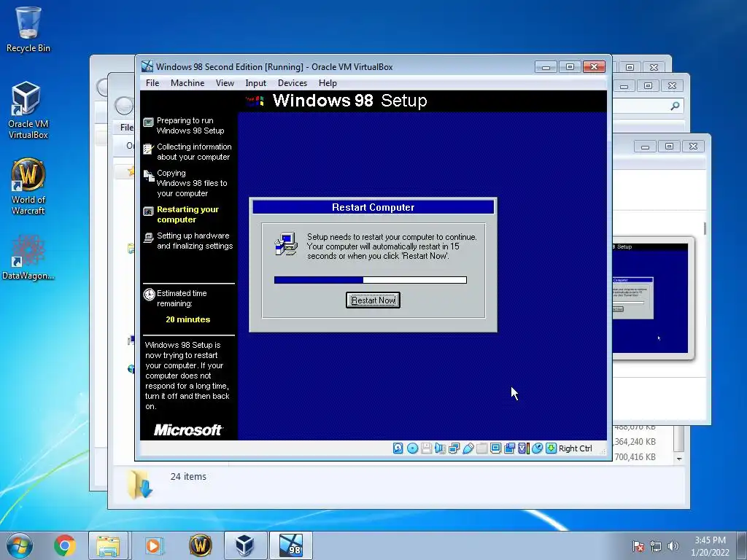Open Action Center flag in system tray
Screen dimensions: 747x560
click(x=638, y=546)
